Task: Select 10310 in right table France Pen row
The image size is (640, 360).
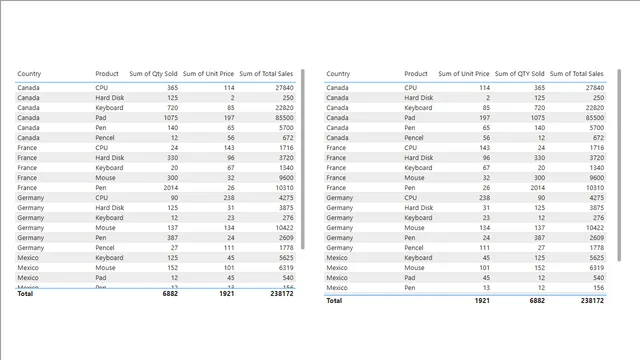Action: pos(595,188)
